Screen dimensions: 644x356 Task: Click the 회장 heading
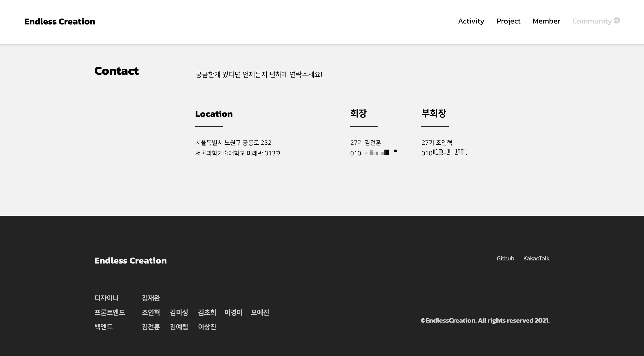pos(358,114)
